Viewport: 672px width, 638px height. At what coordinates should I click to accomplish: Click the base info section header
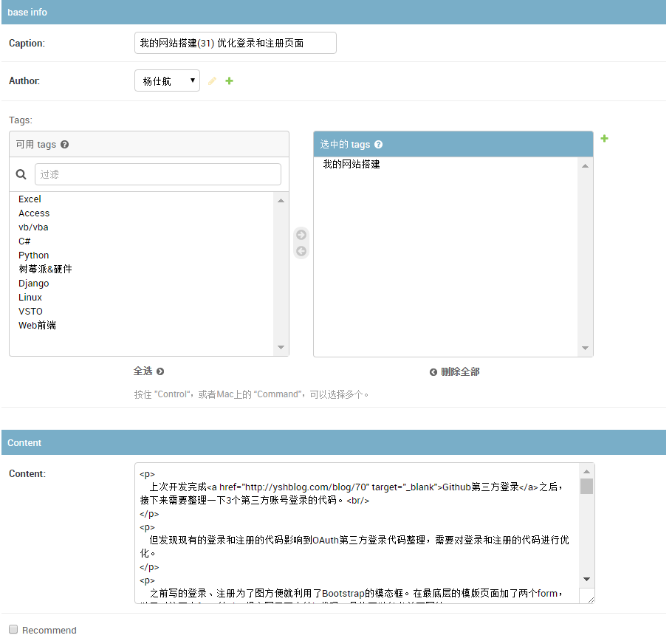coord(334,12)
